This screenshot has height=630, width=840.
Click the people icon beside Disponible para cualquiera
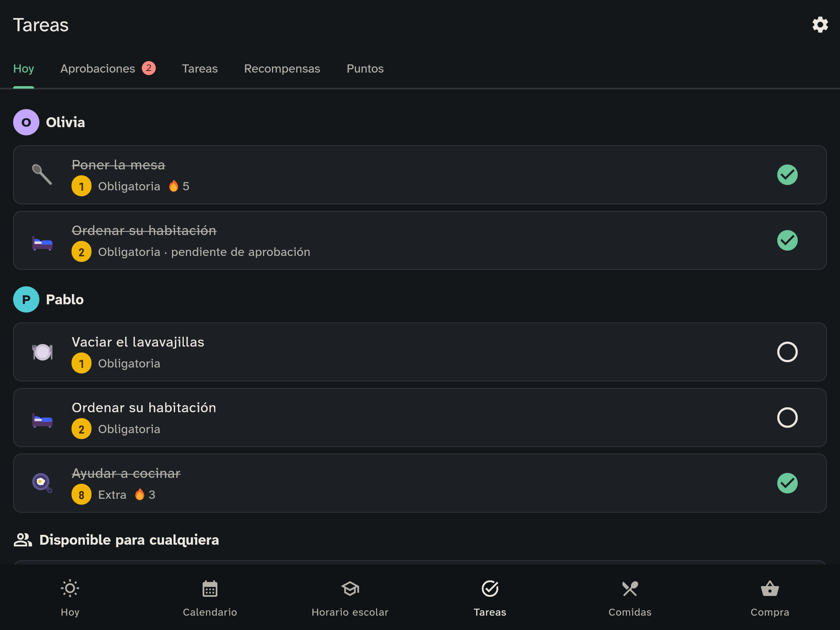pyautogui.click(x=23, y=540)
